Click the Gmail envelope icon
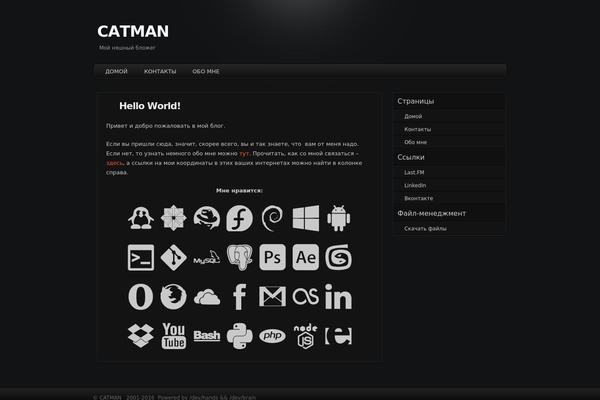This screenshot has height=400, width=600. point(272,297)
